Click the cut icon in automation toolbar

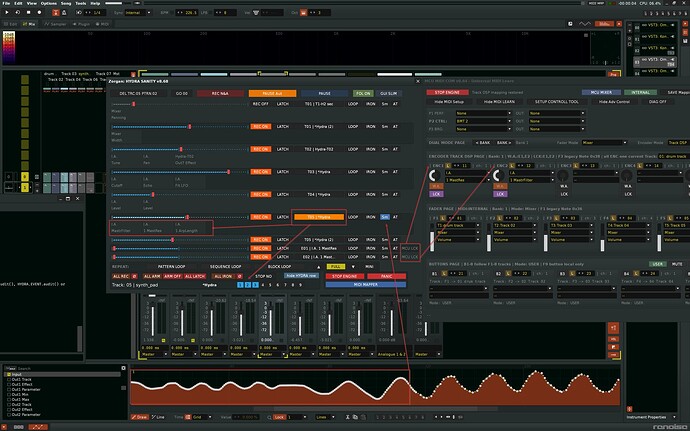pyautogui.click(x=348, y=417)
